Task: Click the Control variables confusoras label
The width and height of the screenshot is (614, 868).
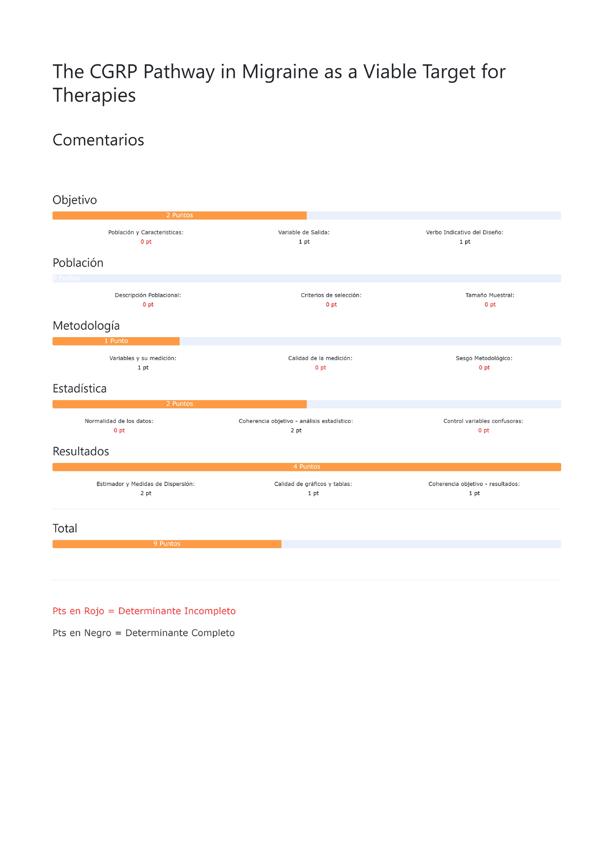Action: click(x=484, y=421)
